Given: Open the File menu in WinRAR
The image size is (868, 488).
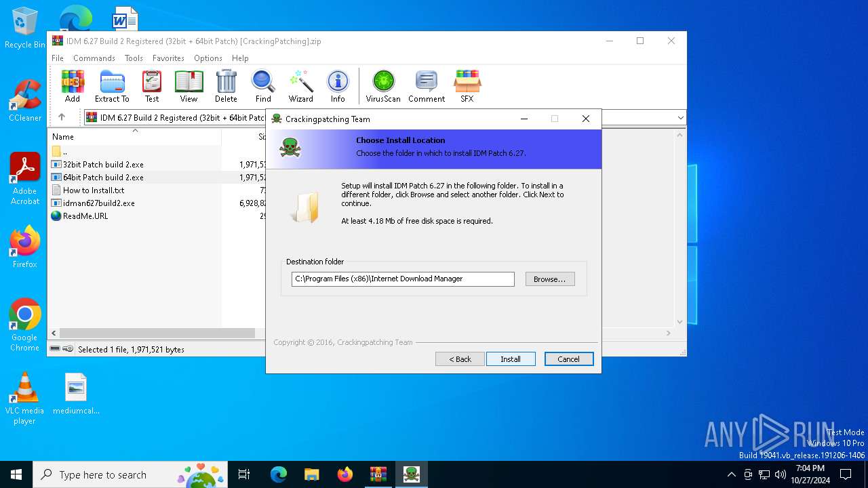Looking at the screenshot, I should click(x=58, y=58).
